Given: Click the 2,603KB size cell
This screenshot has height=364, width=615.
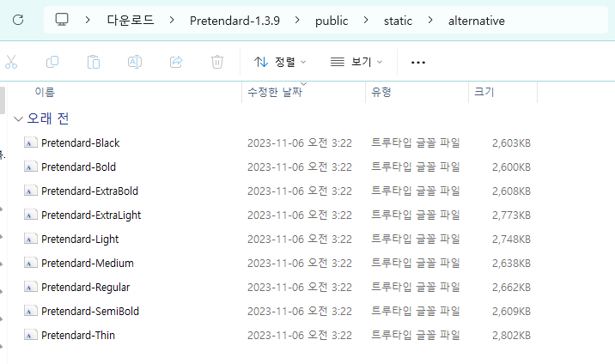Looking at the screenshot, I should (x=511, y=143).
